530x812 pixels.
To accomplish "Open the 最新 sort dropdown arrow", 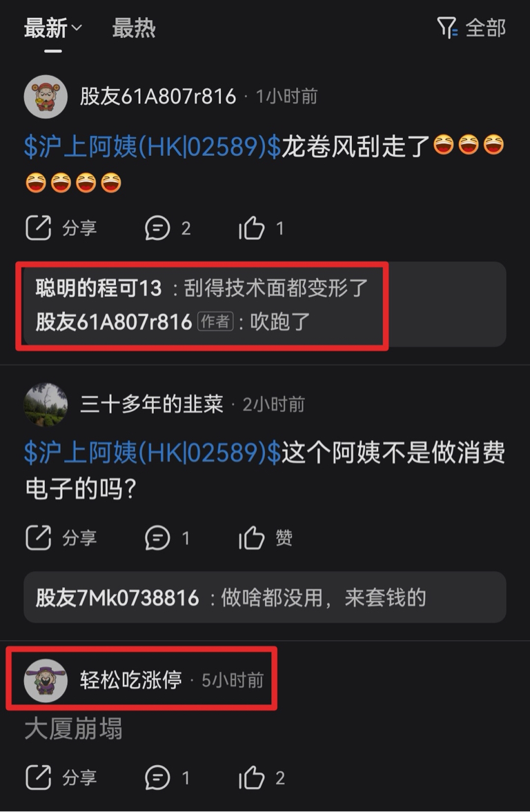I will point(76,28).
